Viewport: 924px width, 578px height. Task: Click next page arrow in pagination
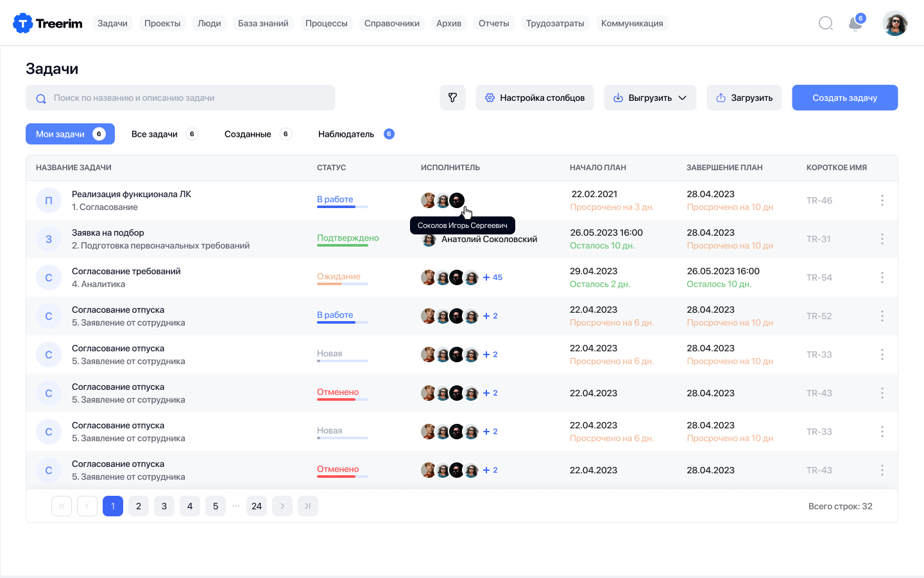pos(282,506)
